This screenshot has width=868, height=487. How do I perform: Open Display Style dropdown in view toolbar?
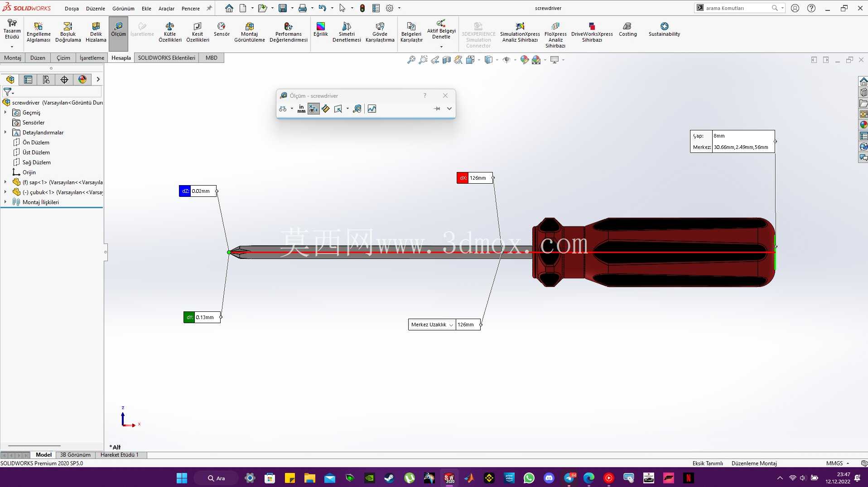pyautogui.click(x=497, y=60)
